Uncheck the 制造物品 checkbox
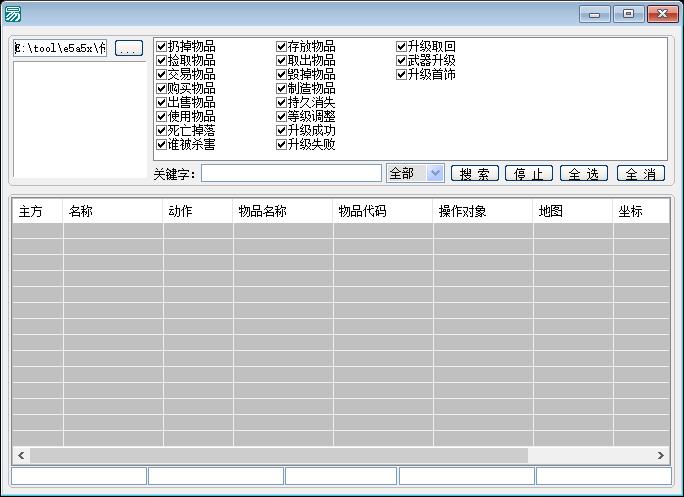Image resolution: width=684 pixels, height=497 pixels. pos(281,88)
